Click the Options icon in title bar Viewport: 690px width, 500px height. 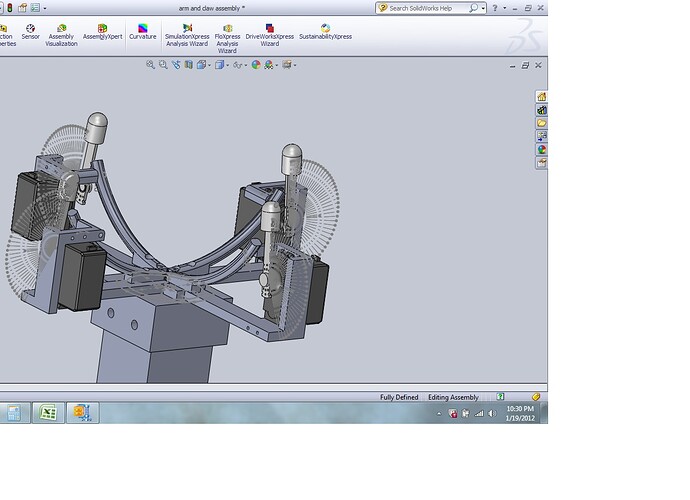tap(35, 7)
